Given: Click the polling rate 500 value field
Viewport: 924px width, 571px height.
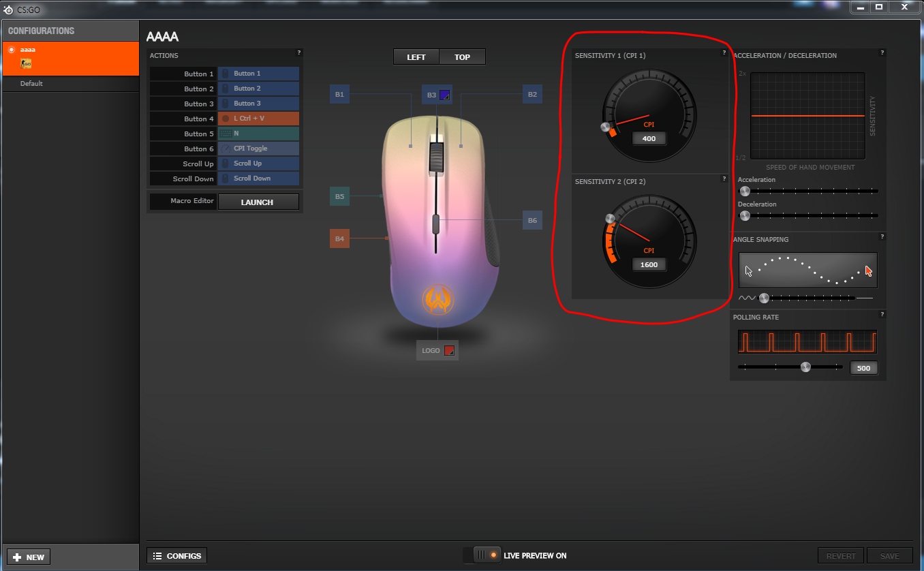Looking at the screenshot, I should (864, 368).
